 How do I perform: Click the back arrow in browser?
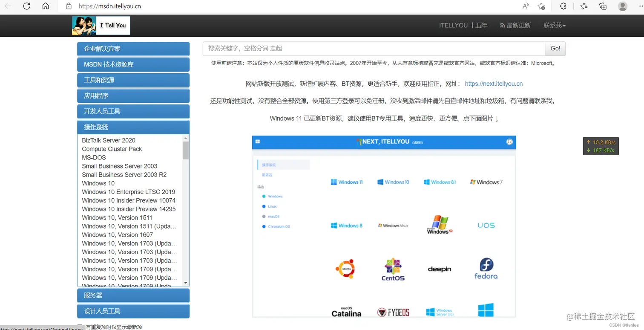pyautogui.click(x=8, y=6)
